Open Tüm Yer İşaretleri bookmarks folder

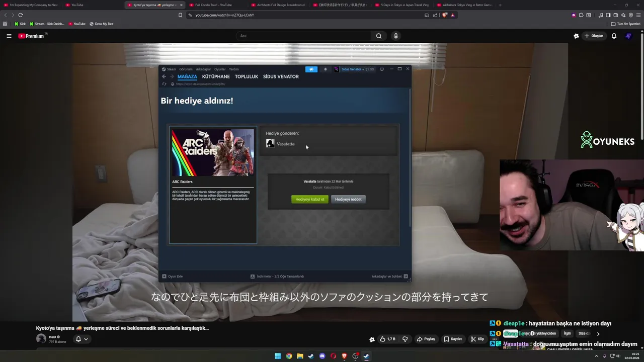point(625,24)
